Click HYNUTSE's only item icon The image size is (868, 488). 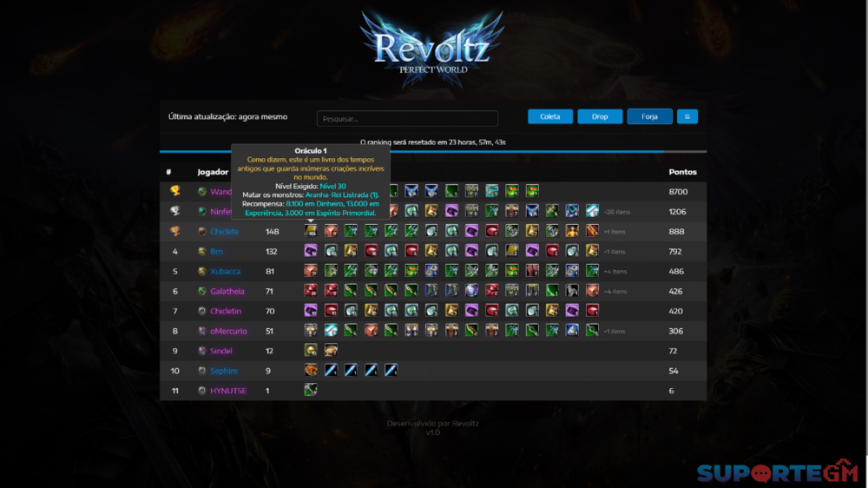click(x=310, y=391)
